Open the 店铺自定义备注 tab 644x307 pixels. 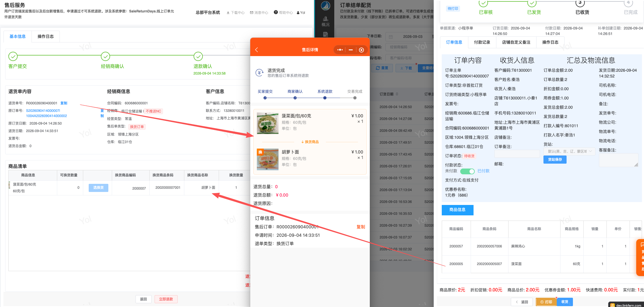(516, 42)
